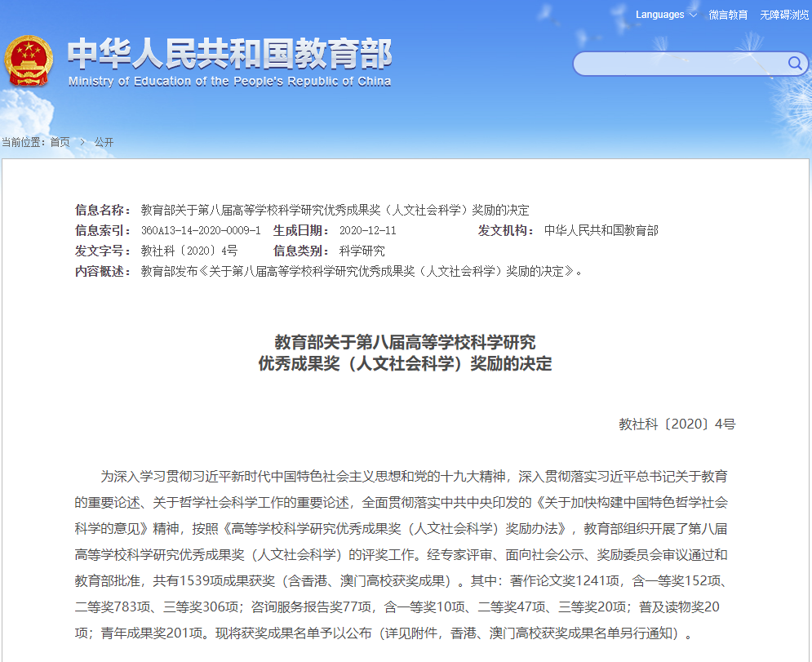This screenshot has height=662, width=812.
Task: Go to 首页 in the breadcrumb
Action: coord(60,142)
